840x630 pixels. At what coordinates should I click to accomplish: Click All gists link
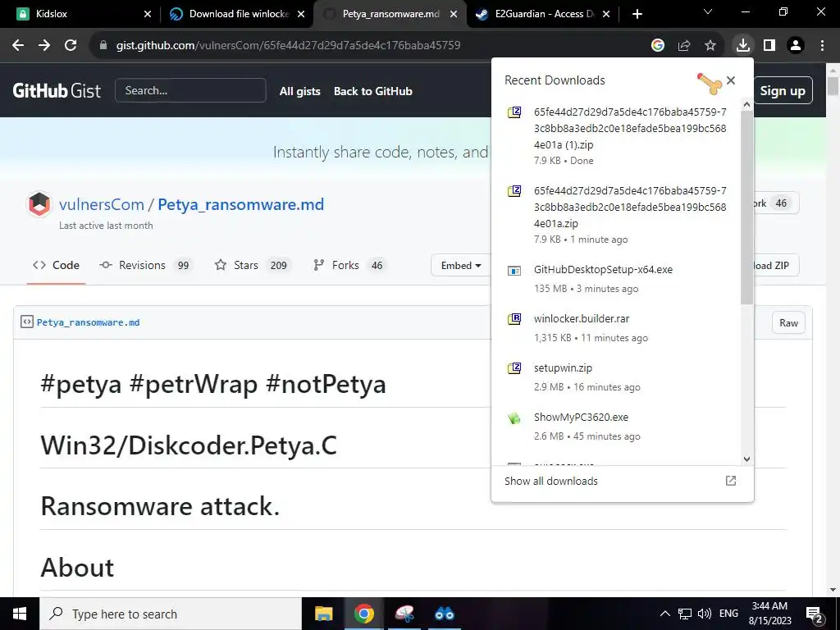[300, 91]
